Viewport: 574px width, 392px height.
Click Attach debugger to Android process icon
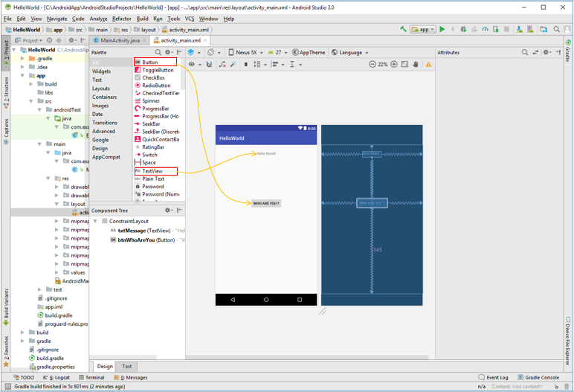pos(496,29)
